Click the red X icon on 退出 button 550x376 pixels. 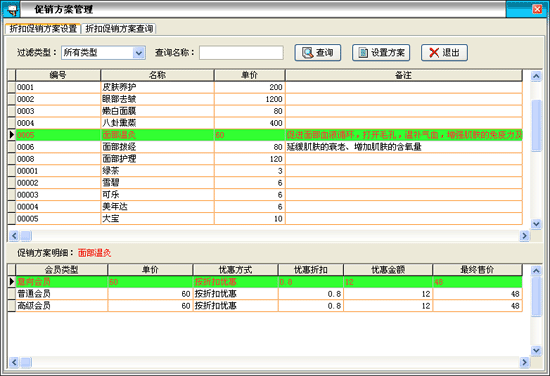(x=434, y=53)
